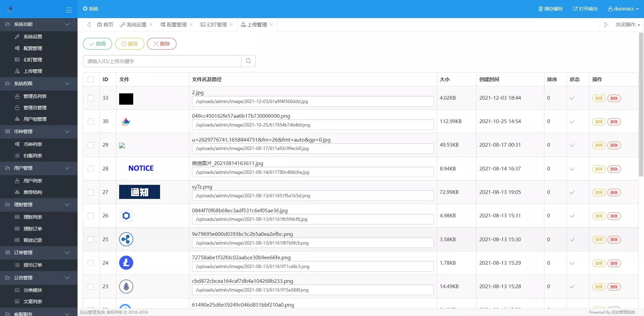Open 上传管理 in the sidebar
Image resolution: width=644 pixels, height=316 pixels.
pyautogui.click(x=33, y=71)
